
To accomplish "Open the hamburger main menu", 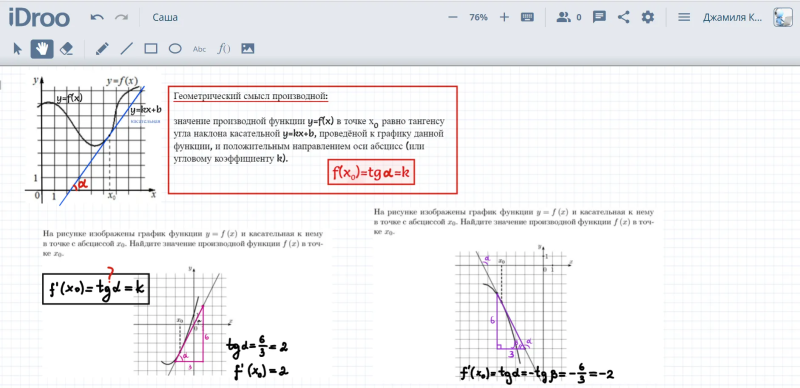I will click(x=684, y=17).
